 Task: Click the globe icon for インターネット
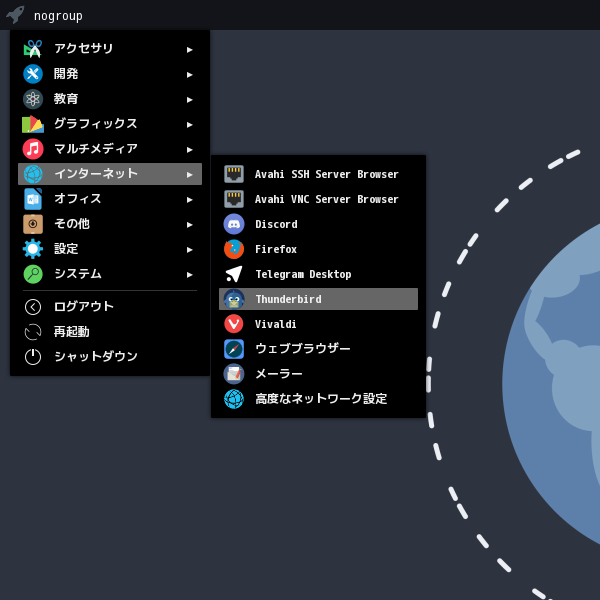pyautogui.click(x=33, y=174)
